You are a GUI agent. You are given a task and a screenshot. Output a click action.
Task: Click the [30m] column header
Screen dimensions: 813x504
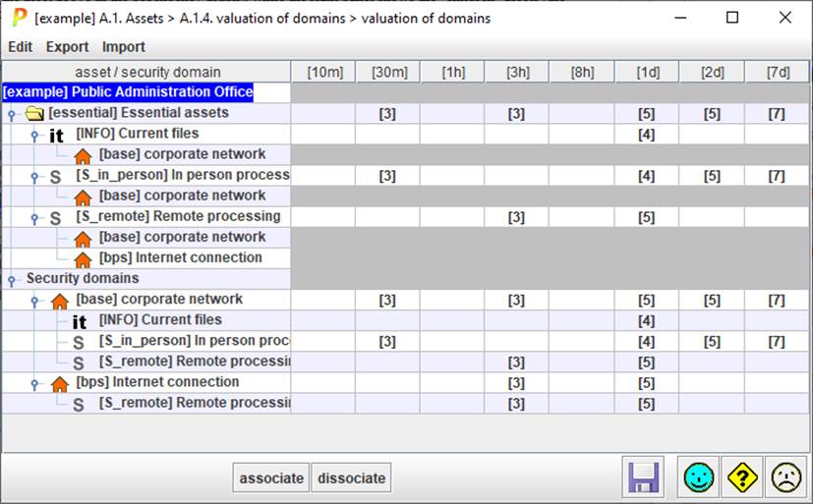388,73
